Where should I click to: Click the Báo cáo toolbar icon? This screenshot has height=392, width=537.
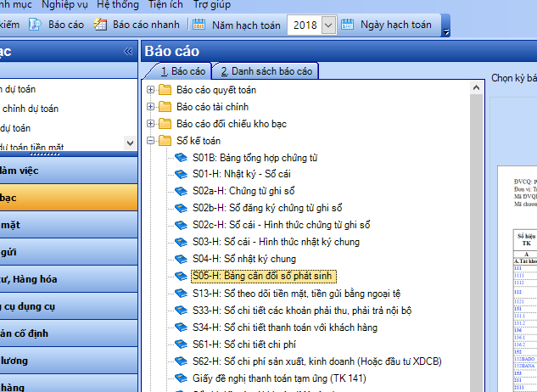[x=35, y=25]
